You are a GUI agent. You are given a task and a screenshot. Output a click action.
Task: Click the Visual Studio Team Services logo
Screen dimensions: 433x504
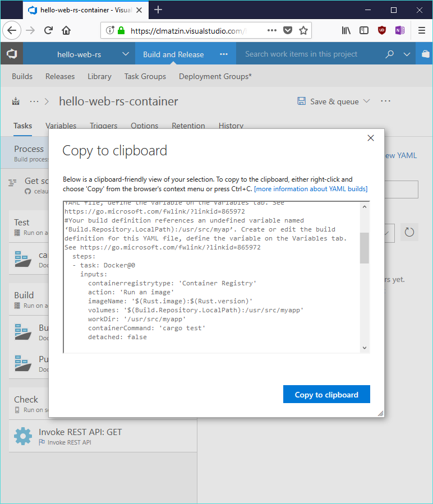click(x=12, y=54)
